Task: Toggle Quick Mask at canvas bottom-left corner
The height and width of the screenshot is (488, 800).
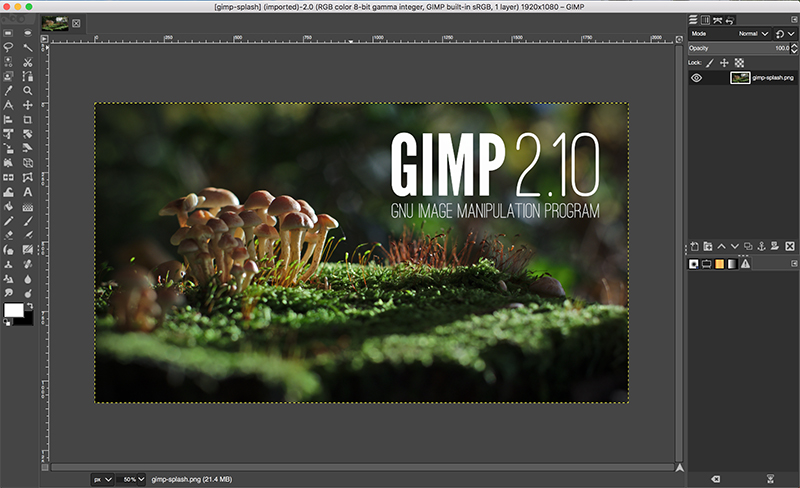Action: (45, 467)
